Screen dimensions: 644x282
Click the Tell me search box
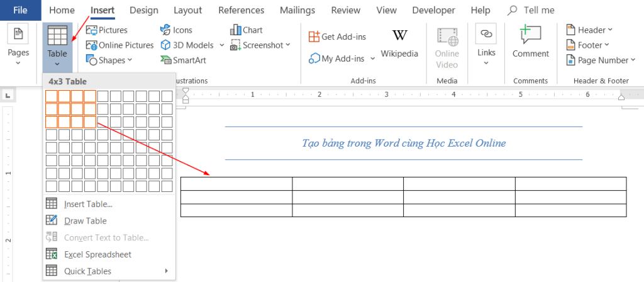539,10
